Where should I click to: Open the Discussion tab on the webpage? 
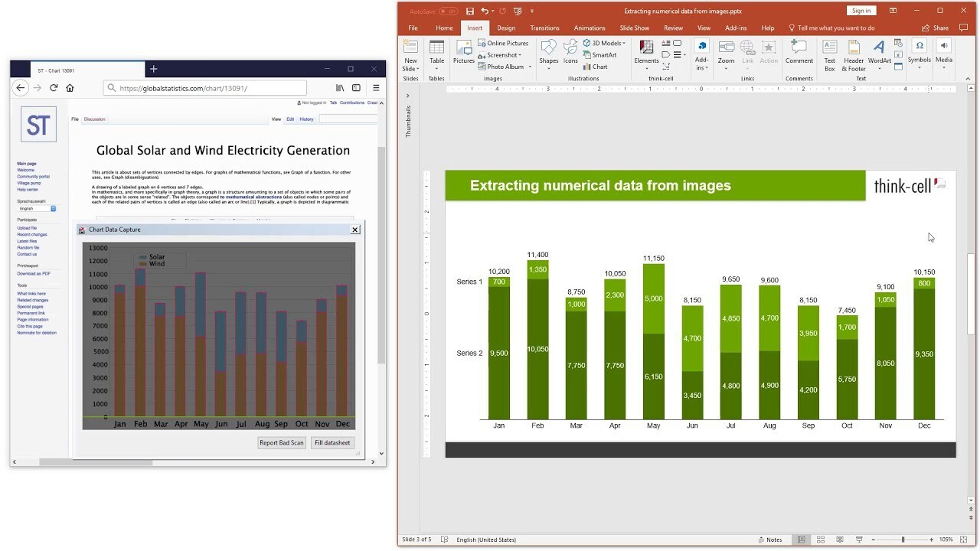click(x=95, y=119)
